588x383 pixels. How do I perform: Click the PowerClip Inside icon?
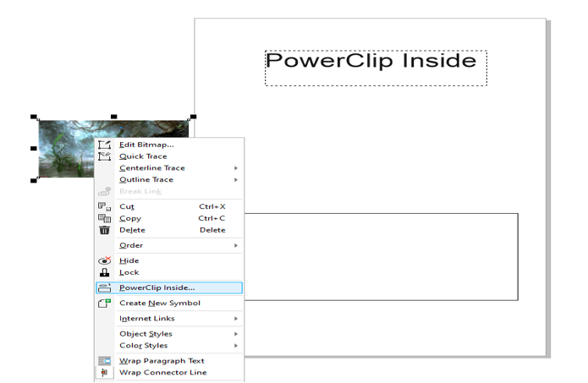[105, 287]
